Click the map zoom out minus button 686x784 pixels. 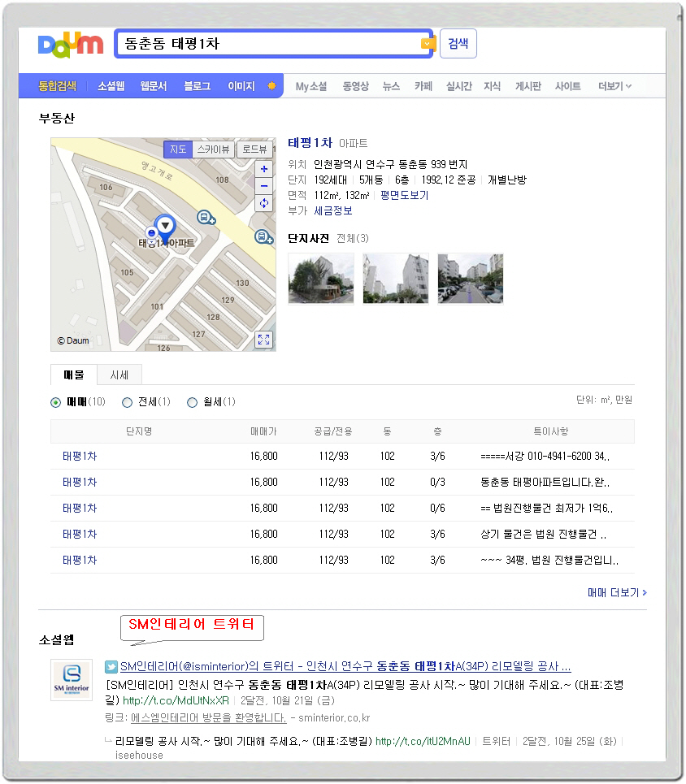click(263, 186)
